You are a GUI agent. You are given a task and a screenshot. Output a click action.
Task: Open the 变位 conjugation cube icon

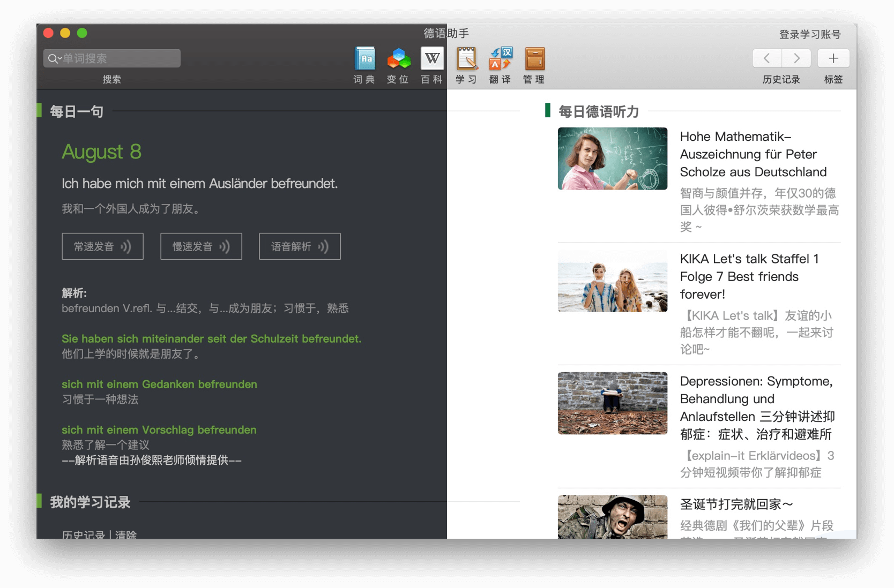pyautogui.click(x=399, y=59)
